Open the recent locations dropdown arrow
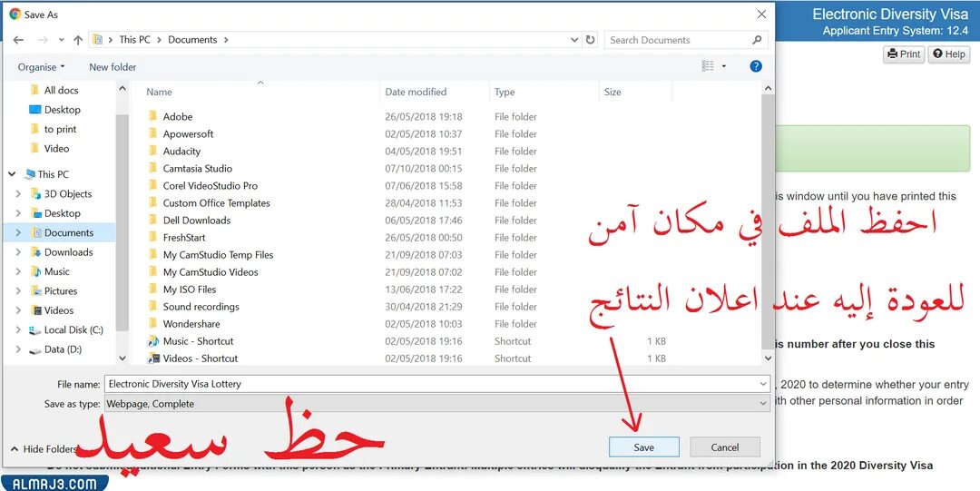This screenshot has width=980, height=491. point(62,40)
